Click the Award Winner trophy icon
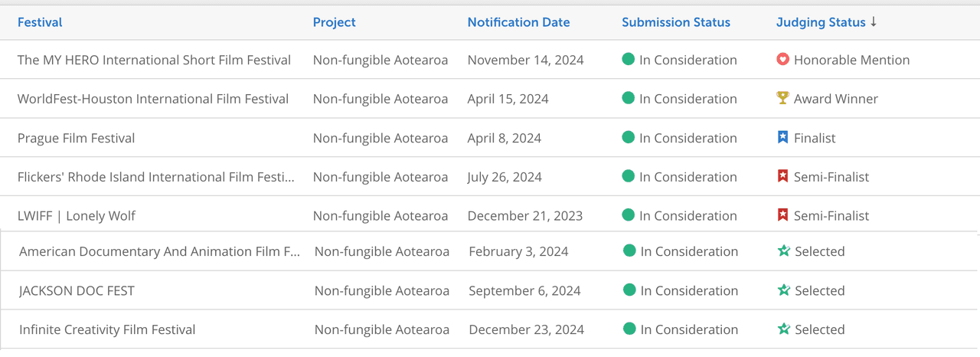 pos(782,98)
